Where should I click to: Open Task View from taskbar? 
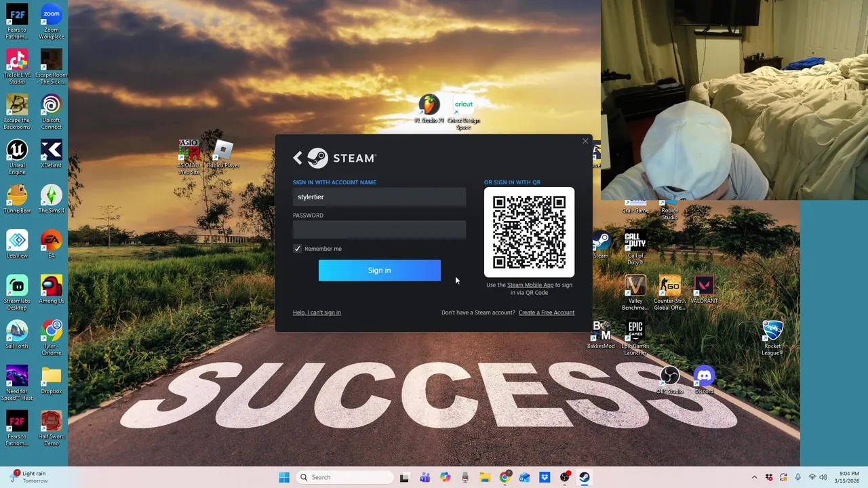point(404,477)
